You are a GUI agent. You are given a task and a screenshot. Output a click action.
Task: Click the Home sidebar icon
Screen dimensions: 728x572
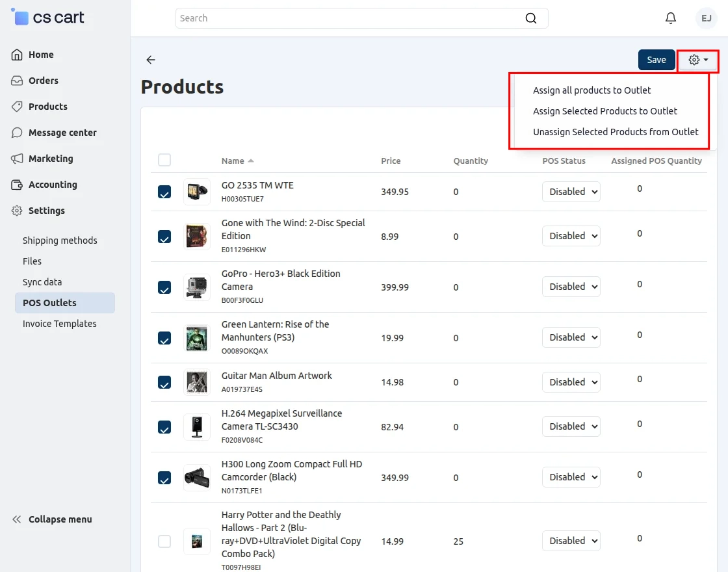click(17, 55)
